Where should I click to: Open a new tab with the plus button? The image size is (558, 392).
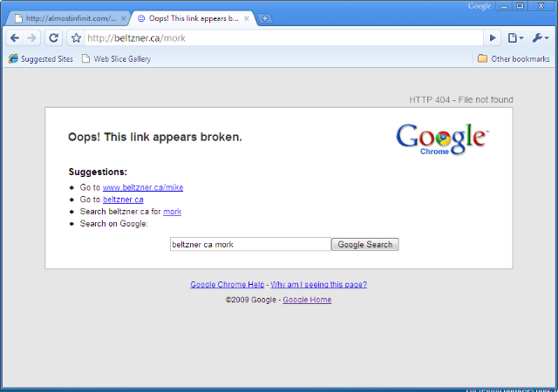264,18
